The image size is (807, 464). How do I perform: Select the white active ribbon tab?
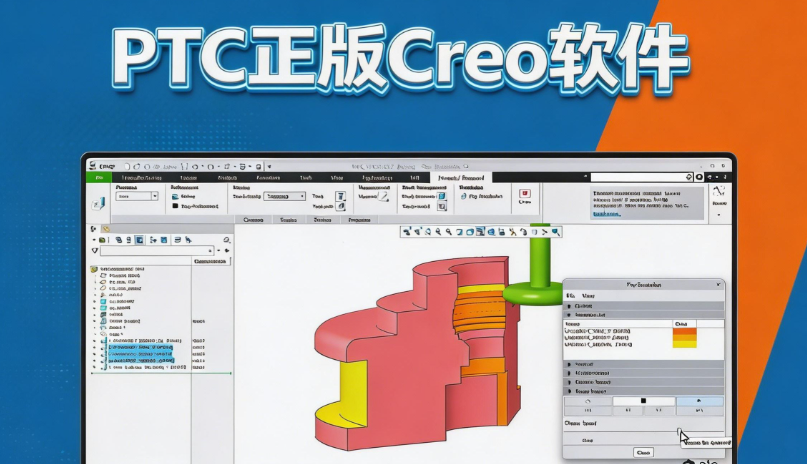[x=461, y=177]
